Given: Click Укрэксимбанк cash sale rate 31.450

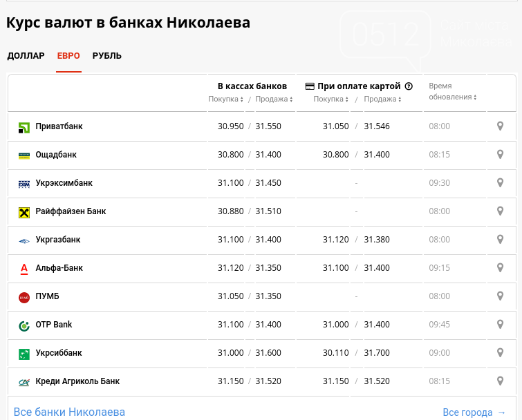Looking at the screenshot, I should (x=268, y=183).
